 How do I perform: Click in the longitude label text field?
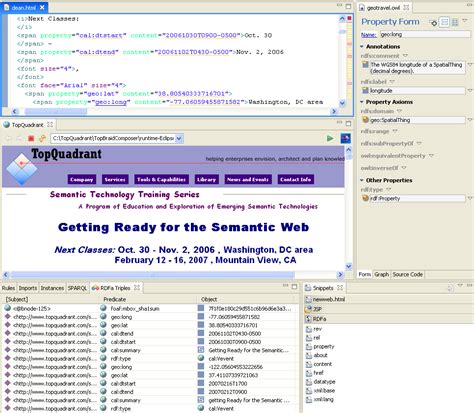coord(417,90)
